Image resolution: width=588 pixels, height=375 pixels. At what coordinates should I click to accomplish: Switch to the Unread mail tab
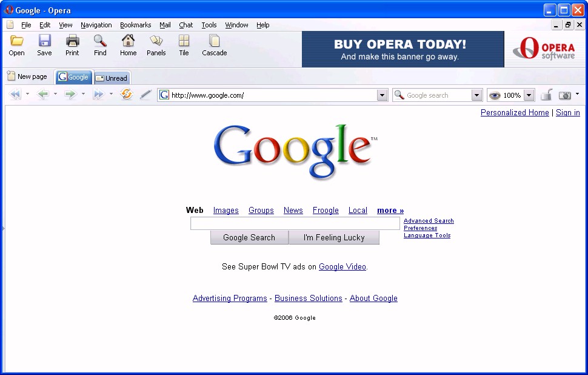(112, 78)
